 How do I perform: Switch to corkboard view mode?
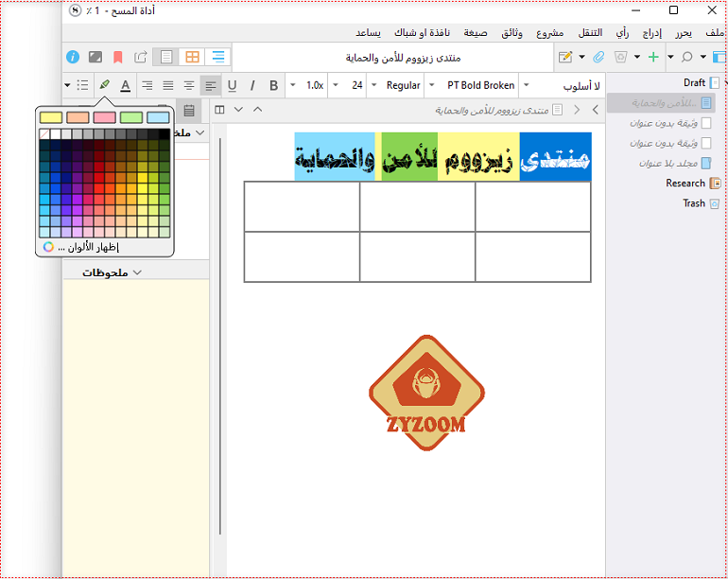192,57
